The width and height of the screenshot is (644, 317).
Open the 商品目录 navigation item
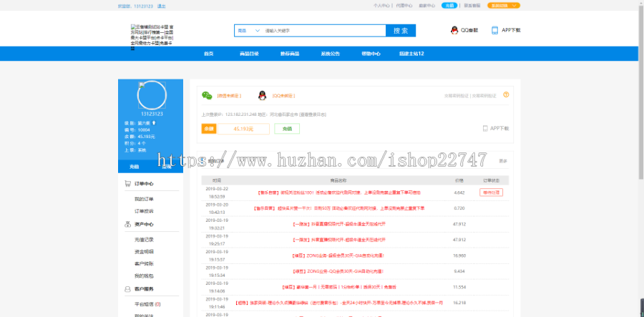coord(249,54)
